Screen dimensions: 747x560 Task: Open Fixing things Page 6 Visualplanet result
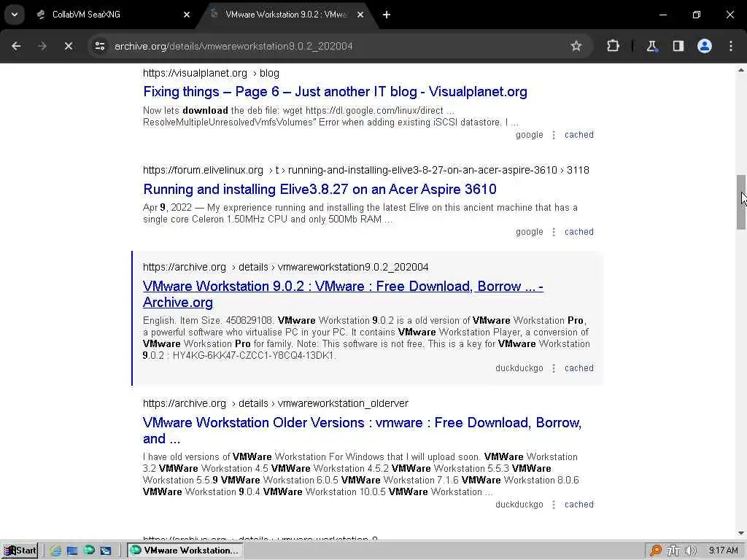335,91
